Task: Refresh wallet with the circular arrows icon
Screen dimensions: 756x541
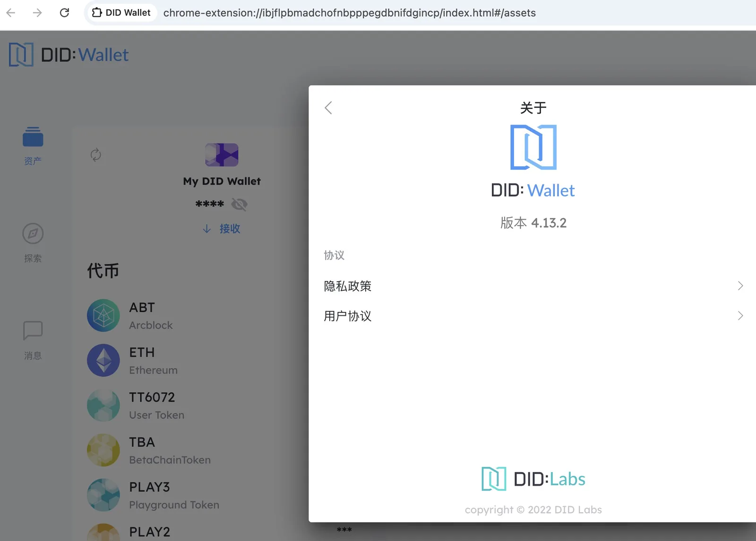Action: point(96,155)
